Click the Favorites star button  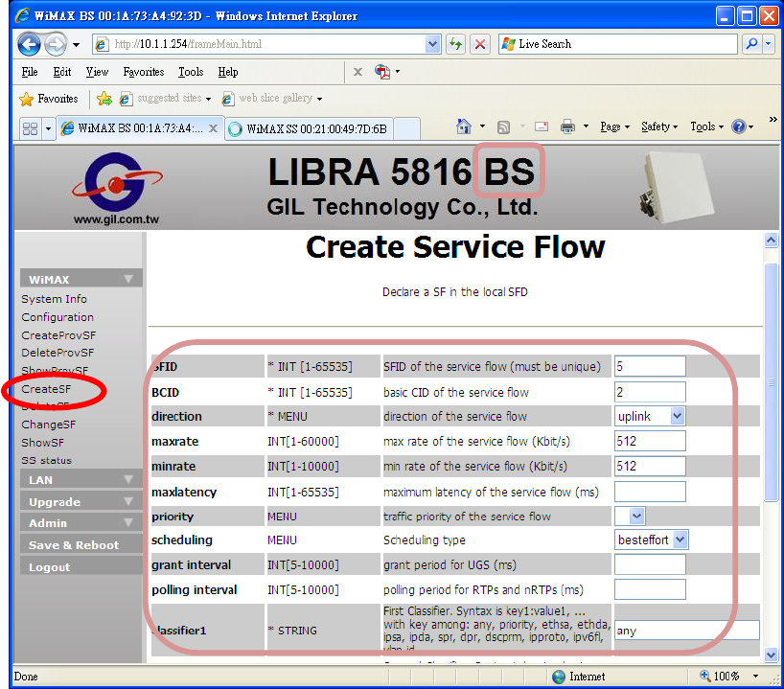tap(49, 99)
